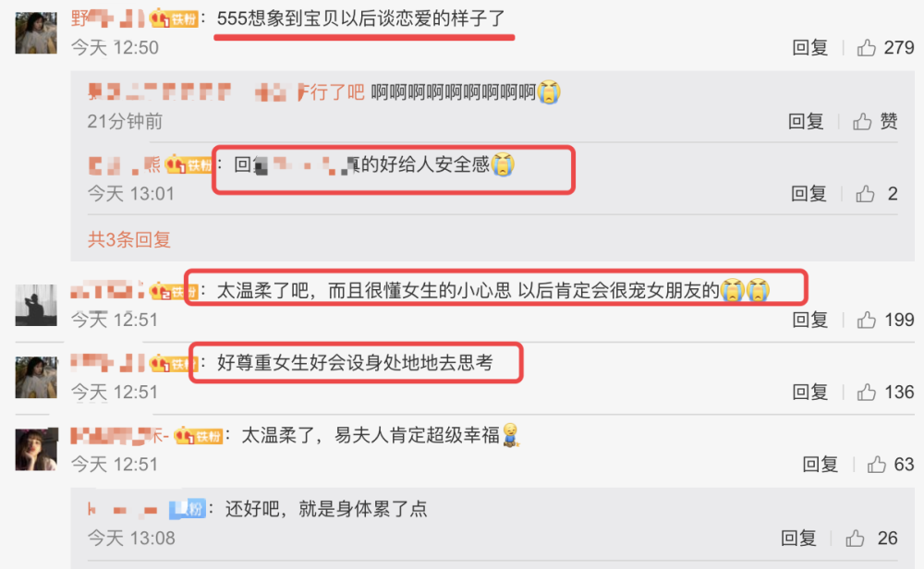Open avatar of the 易夫人 commenter

[36, 450]
